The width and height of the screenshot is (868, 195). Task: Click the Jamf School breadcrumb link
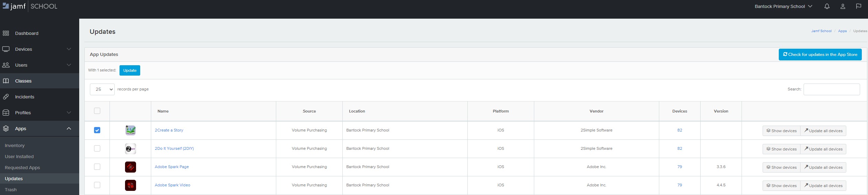pyautogui.click(x=821, y=31)
